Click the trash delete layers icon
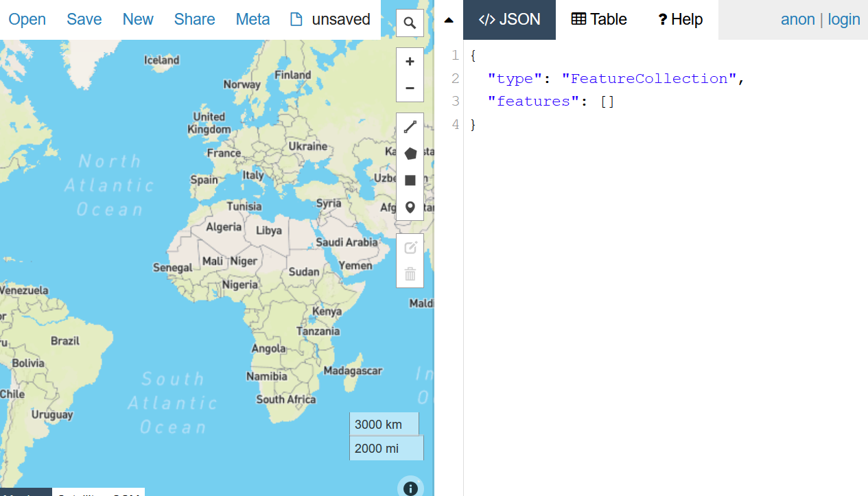The height and width of the screenshot is (496, 868). (410, 274)
